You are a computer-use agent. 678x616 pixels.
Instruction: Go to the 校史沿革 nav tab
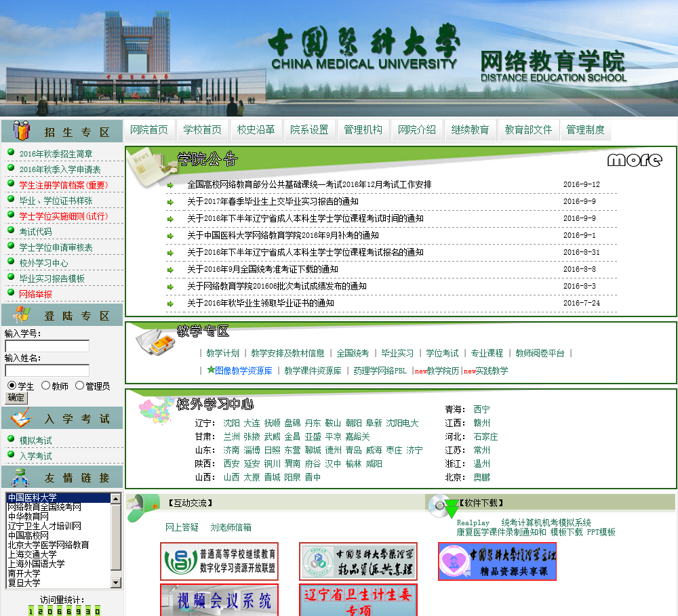pos(256,129)
